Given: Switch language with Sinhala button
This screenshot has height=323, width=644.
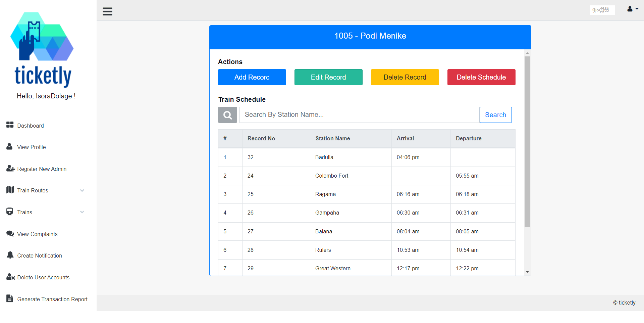Looking at the screenshot, I should [602, 10].
